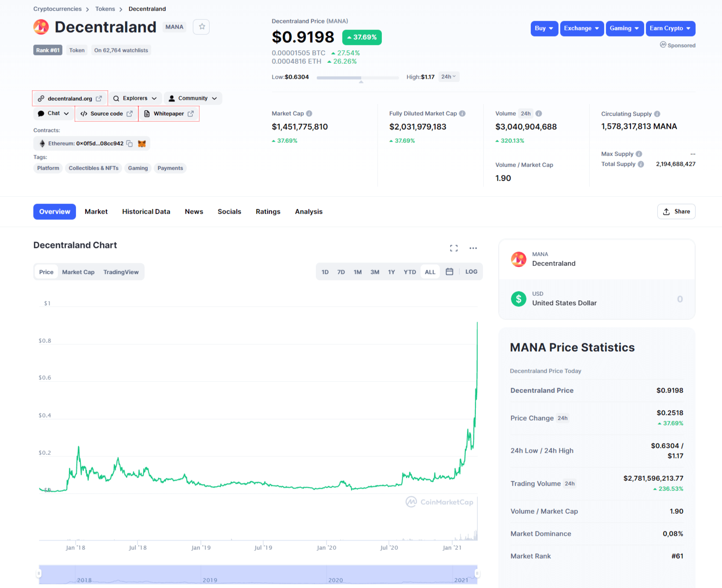722x588 pixels.
Task: Open the Platform tag
Action: (x=48, y=168)
